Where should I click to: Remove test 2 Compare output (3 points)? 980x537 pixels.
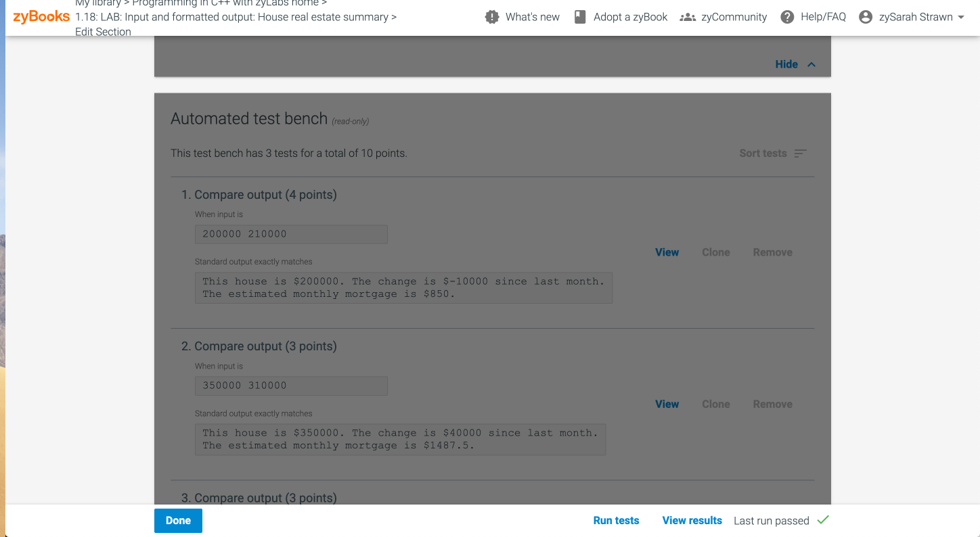772,404
